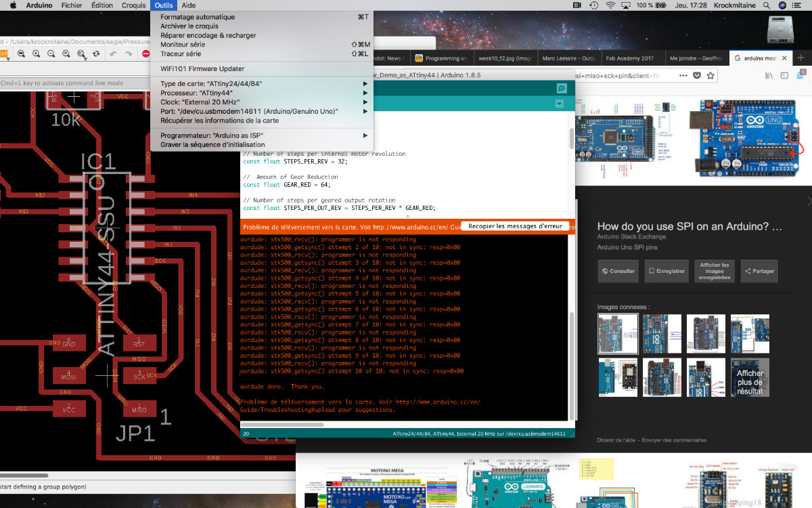Open 'Obtenir de l'aide' link
Screen dimensions: 812x508
tap(616, 440)
